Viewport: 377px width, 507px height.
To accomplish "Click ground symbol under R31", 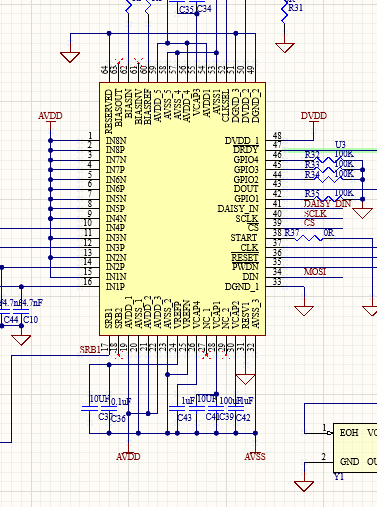I will click(285, 48).
